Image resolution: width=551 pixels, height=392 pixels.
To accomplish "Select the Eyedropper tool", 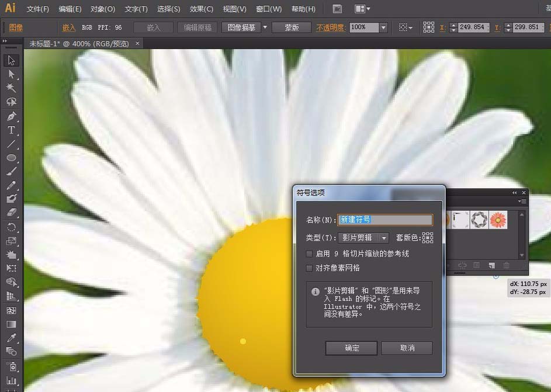I will click(x=11, y=338).
